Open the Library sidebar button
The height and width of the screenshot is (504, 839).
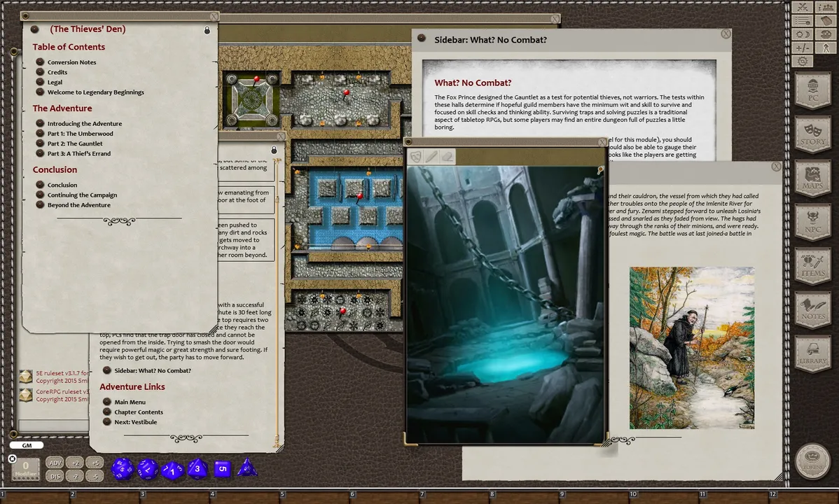813,353
